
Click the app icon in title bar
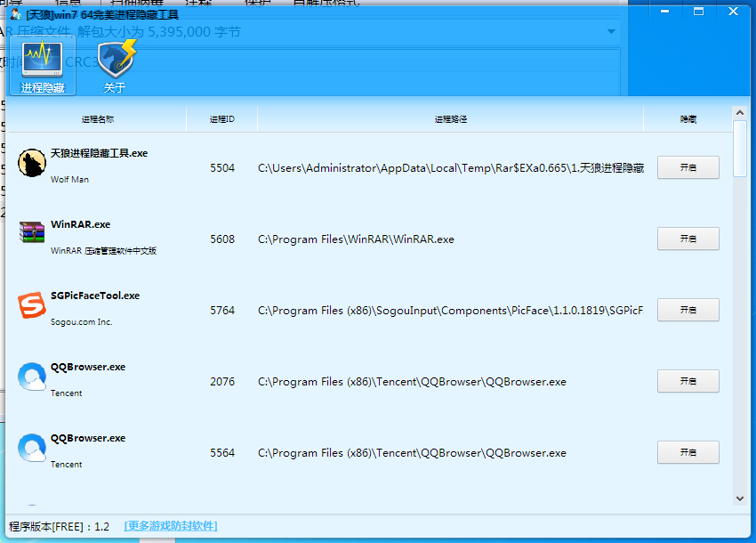tap(15, 14)
